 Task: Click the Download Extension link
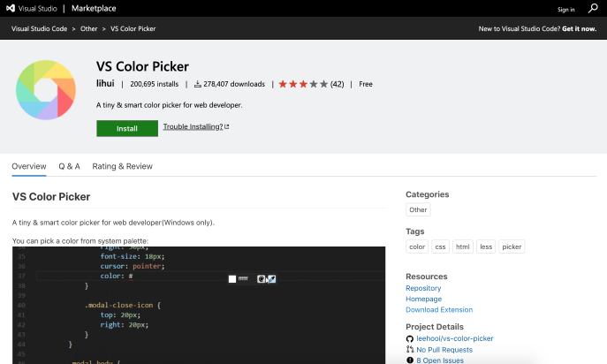tap(439, 310)
